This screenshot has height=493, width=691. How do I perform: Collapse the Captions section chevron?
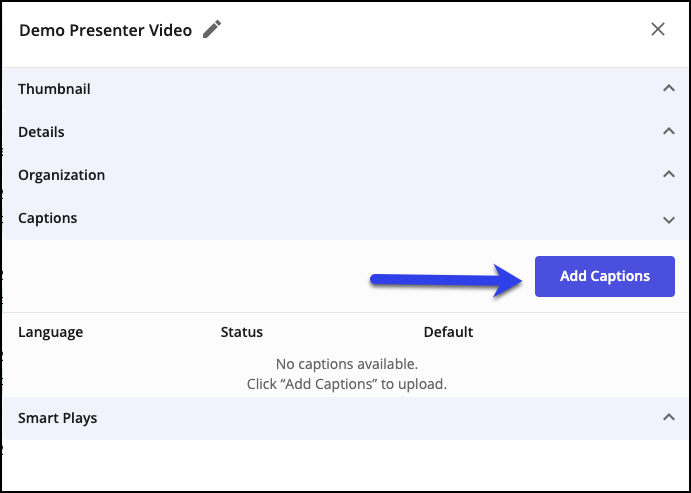click(x=669, y=219)
